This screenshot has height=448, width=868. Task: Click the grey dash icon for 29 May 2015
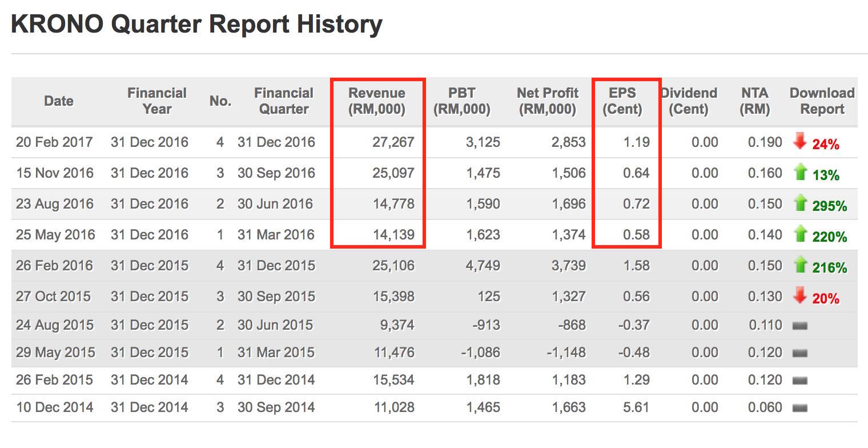[x=800, y=353]
